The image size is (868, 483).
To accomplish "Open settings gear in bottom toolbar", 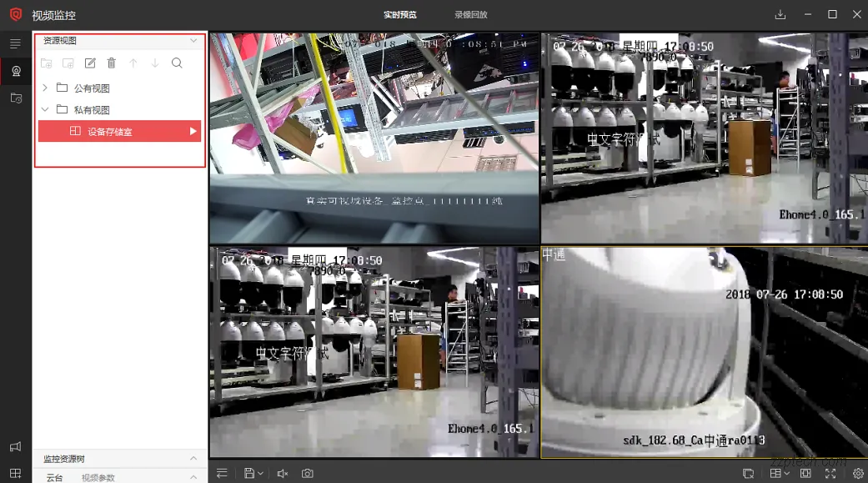I will [x=858, y=474].
